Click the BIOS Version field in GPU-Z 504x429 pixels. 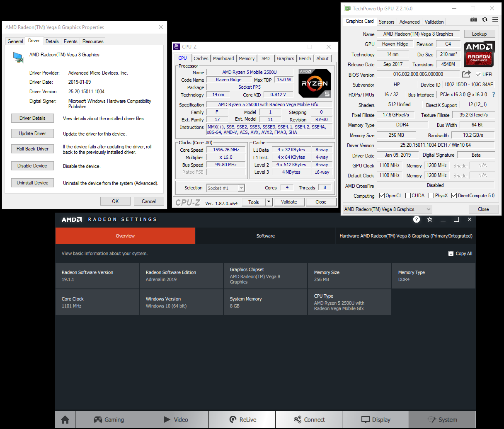pos(418,74)
